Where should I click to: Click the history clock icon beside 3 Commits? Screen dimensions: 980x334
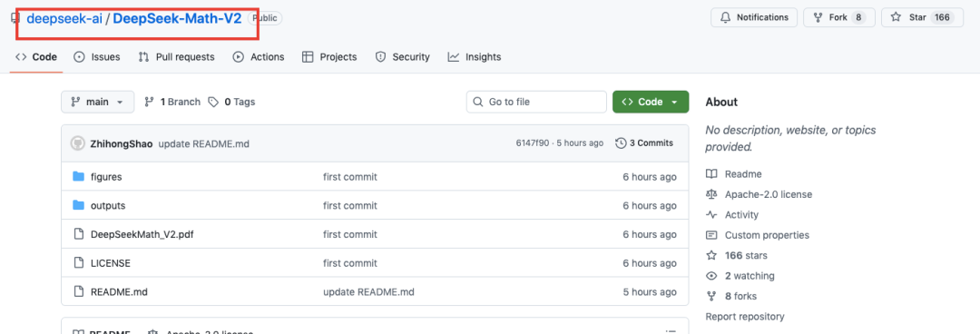point(621,143)
